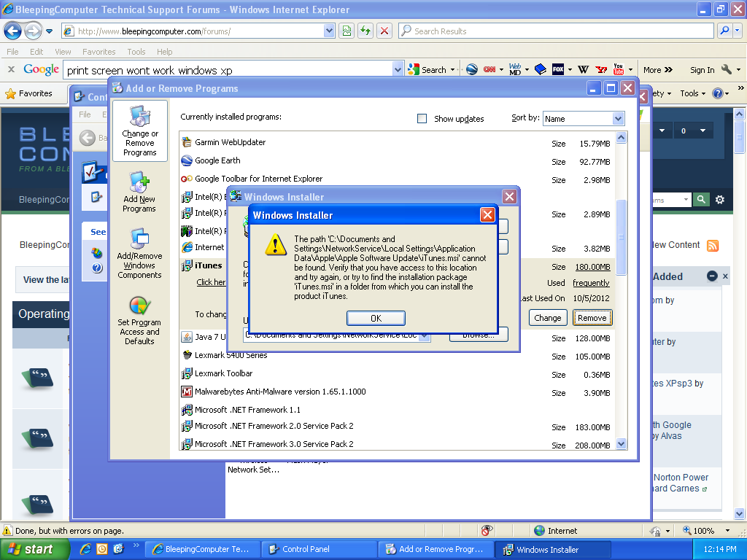Open the Google Earth toolbar shortcut
The image size is (747, 560).
pos(472,69)
